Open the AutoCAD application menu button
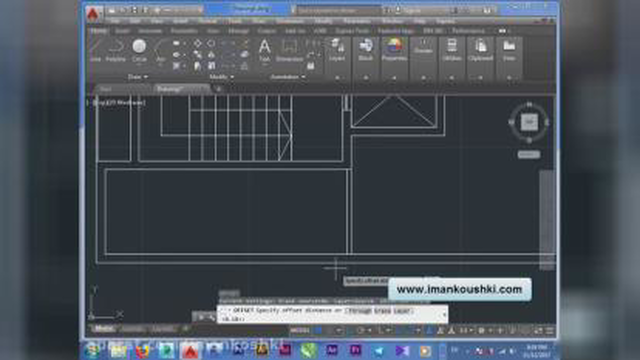This screenshot has height=360, width=640. (93, 14)
